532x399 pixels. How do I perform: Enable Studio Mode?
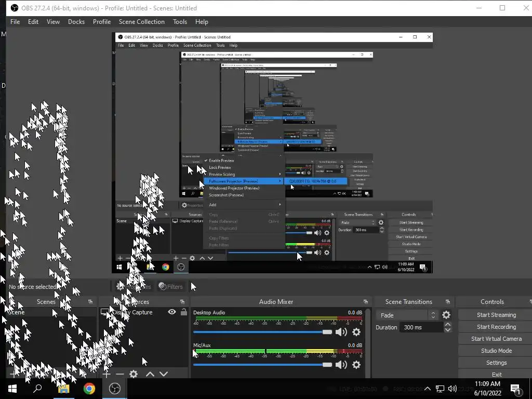[x=496, y=351]
